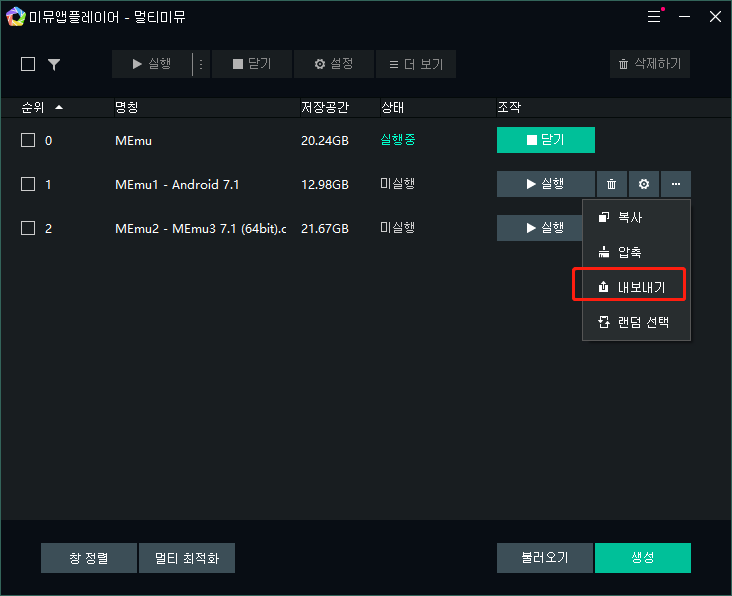The height and width of the screenshot is (596, 732).
Task: Select the checkbox for MEmu1 row
Action: click(x=28, y=184)
